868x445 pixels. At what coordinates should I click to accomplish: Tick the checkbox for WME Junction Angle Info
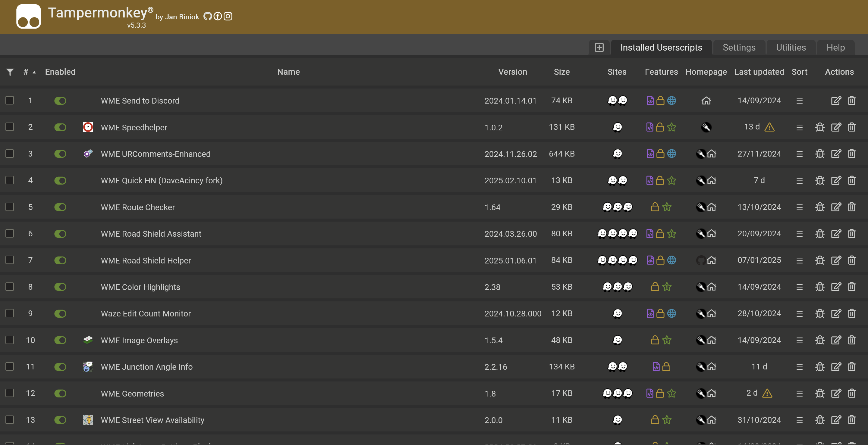[10, 367]
